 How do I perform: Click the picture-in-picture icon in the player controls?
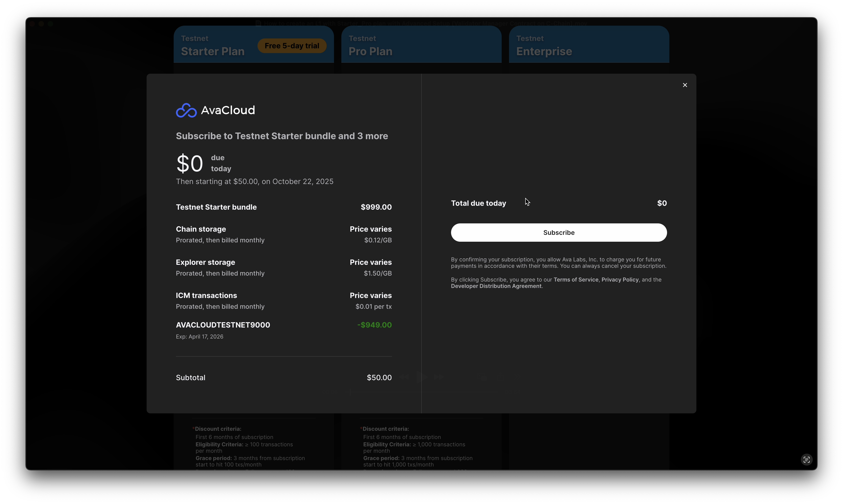pos(482,377)
